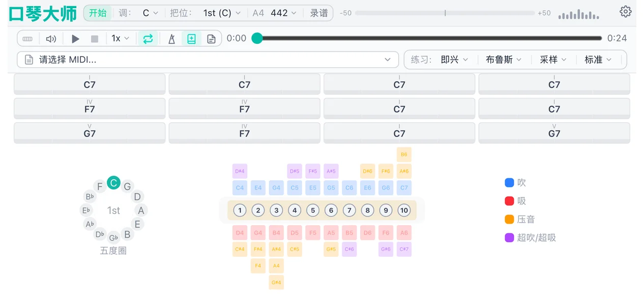The height and width of the screenshot is (298, 644).
Task: Open the playback speed 1x dropdown
Action: (121, 38)
